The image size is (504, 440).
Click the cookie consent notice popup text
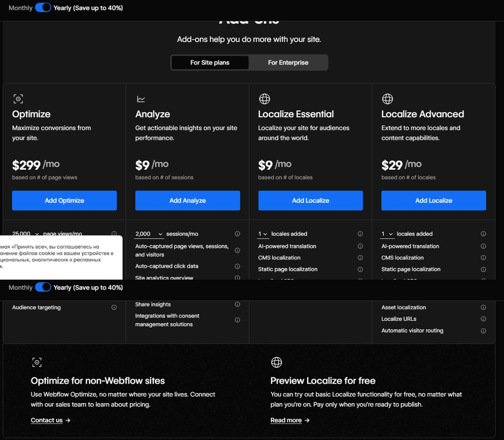point(57,257)
